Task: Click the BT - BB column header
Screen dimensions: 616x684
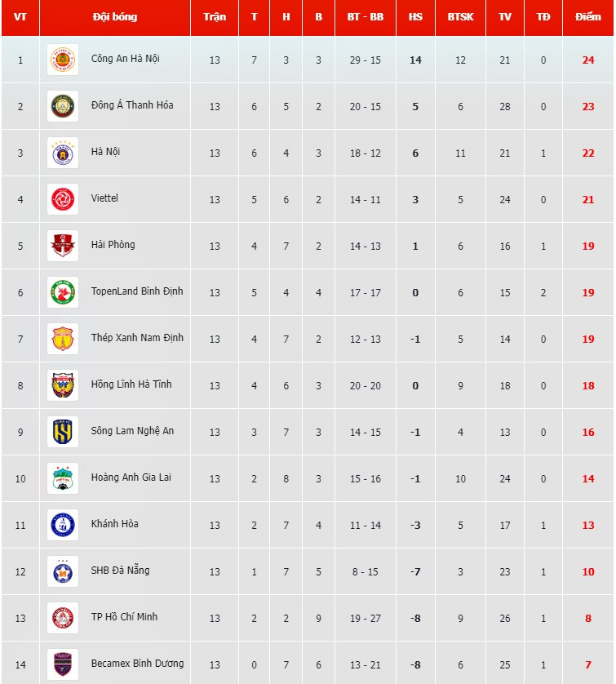Action: pyautogui.click(x=365, y=17)
